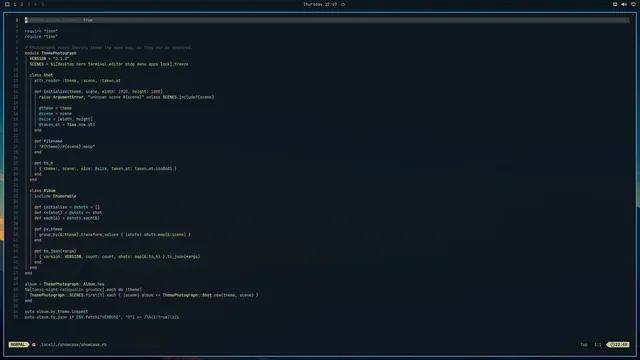Click 'def initialize(theme, scene, width' line
Screen dimensions: 640x360
(x=98, y=91)
